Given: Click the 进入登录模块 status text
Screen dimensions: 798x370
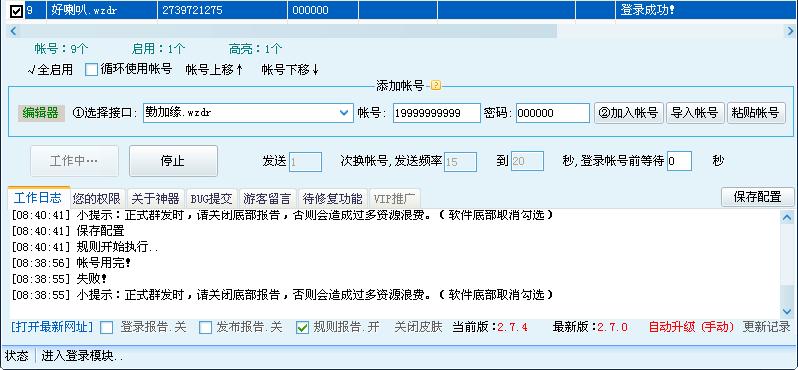Looking at the screenshot, I should [x=82, y=356].
